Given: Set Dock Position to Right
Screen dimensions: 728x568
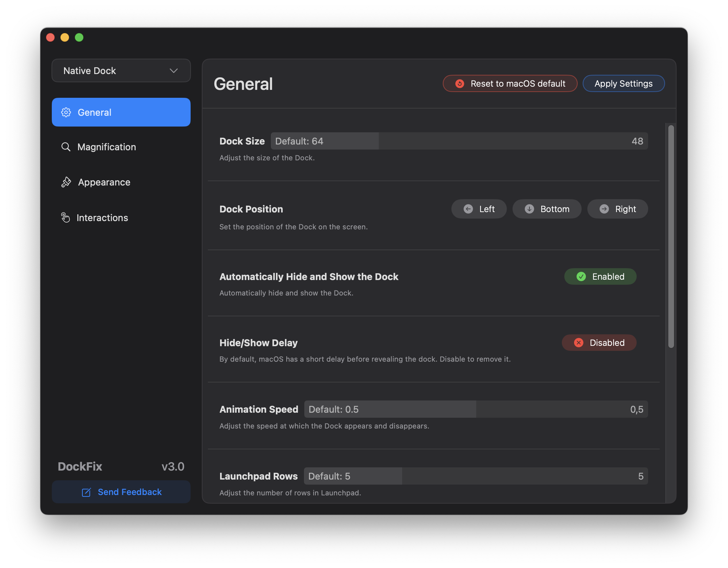Looking at the screenshot, I should pyautogui.click(x=618, y=209).
